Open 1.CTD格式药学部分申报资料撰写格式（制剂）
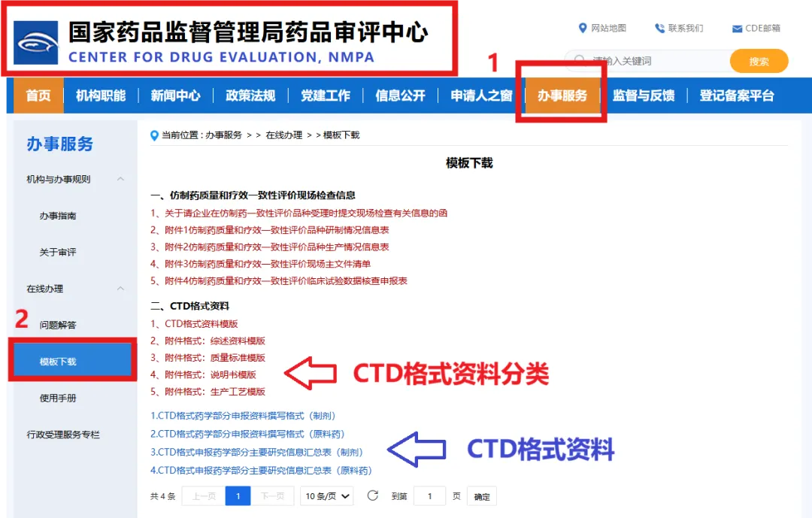 pyautogui.click(x=243, y=416)
